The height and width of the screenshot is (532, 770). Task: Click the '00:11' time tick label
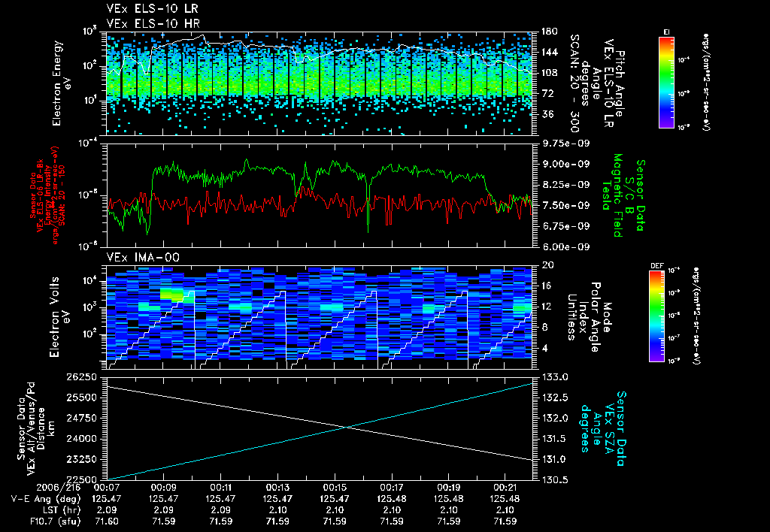point(220,488)
